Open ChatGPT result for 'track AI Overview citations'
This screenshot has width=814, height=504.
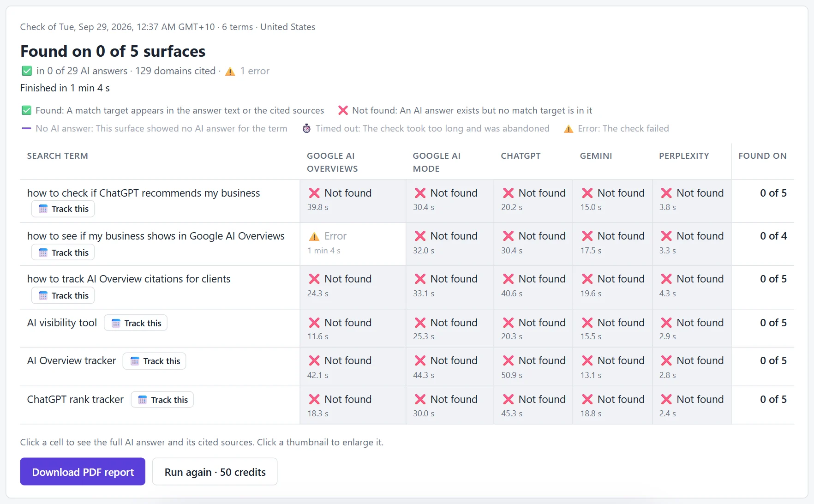533,287
